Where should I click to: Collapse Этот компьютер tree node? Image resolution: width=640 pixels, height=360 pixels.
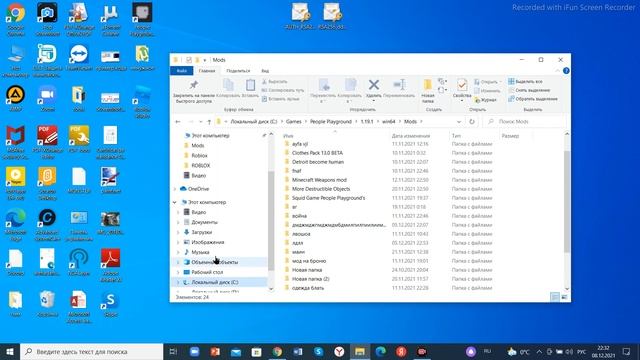[x=175, y=202]
